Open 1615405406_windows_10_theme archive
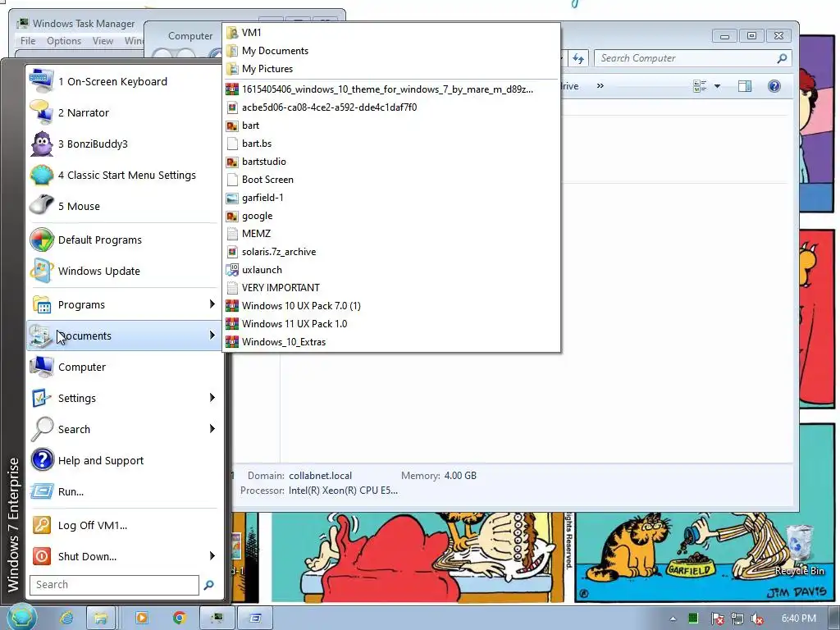The height and width of the screenshot is (630, 840). [391, 89]
